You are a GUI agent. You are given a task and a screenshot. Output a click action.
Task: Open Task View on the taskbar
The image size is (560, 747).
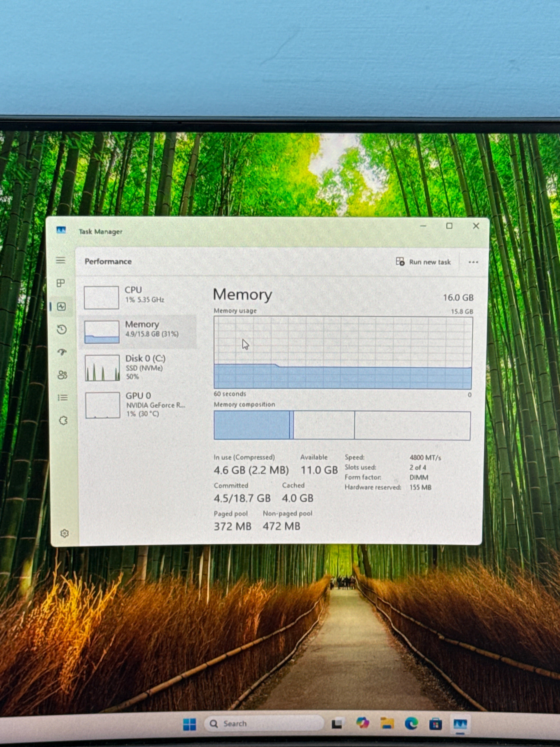click(x=337, y=724)
